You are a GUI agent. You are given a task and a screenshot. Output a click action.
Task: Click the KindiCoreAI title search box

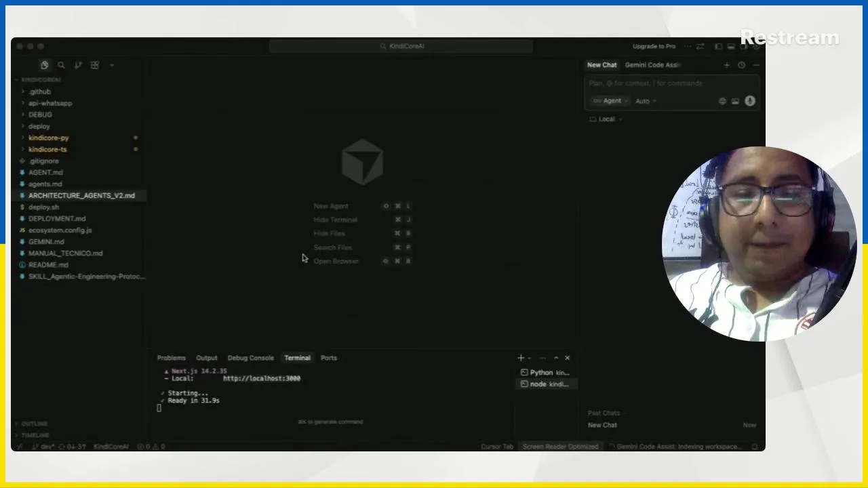tap(401, 46)
